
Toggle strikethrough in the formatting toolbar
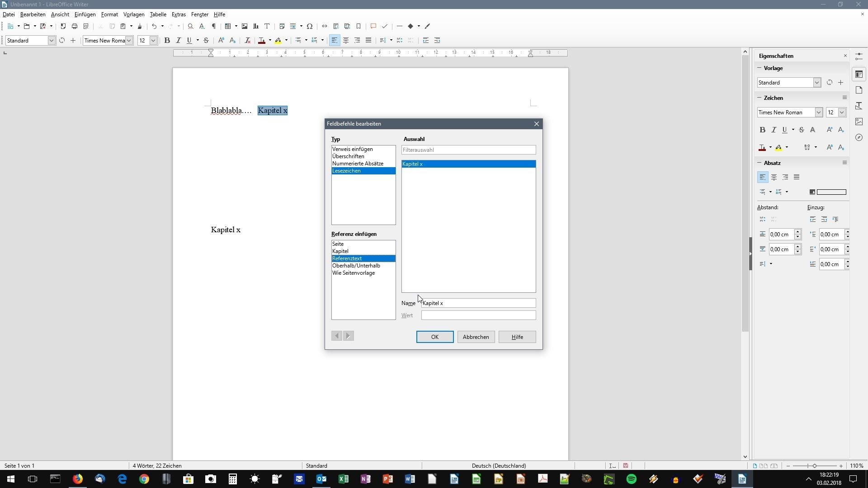pos(206,40)
